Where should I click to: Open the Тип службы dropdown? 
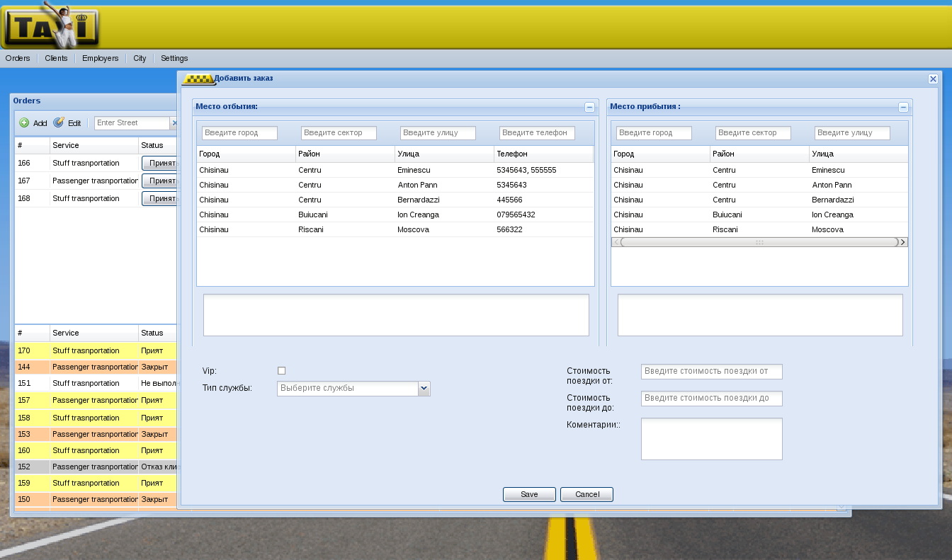point(424,388)
